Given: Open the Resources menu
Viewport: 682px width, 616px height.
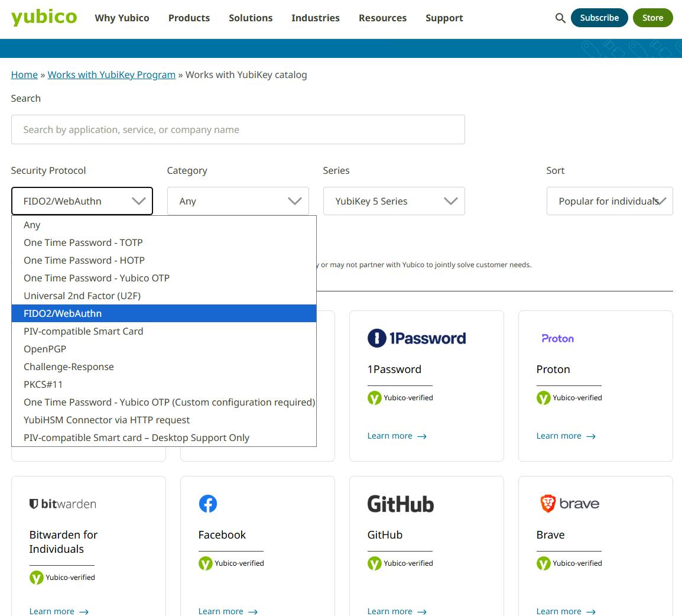Looking at the screenshot, I should point(382,18).
